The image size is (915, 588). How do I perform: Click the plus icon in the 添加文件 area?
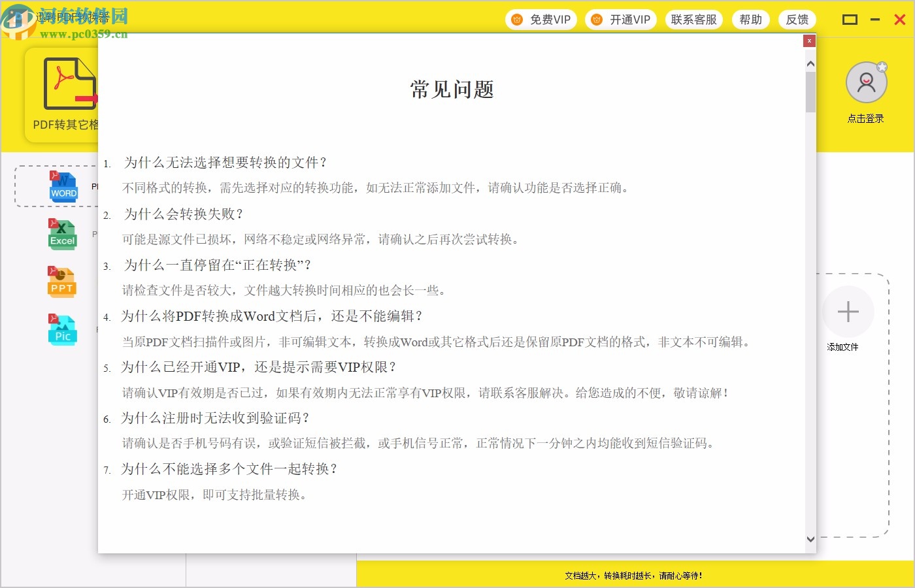848,312
